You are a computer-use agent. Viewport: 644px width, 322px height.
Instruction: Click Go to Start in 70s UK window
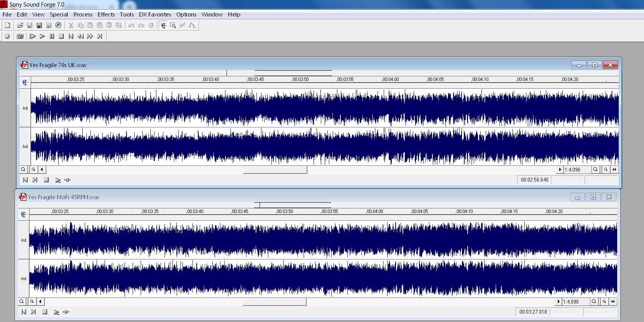25,180
